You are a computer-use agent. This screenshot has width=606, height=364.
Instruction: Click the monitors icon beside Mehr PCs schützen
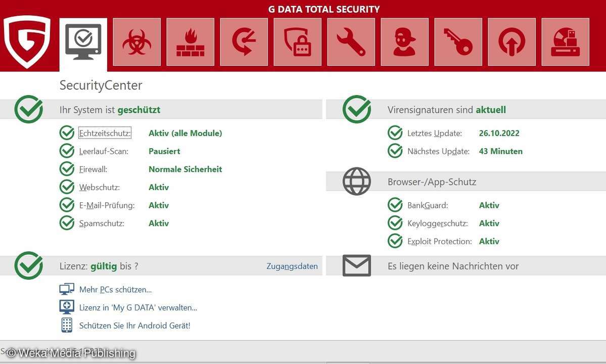(x=67, y=289)
